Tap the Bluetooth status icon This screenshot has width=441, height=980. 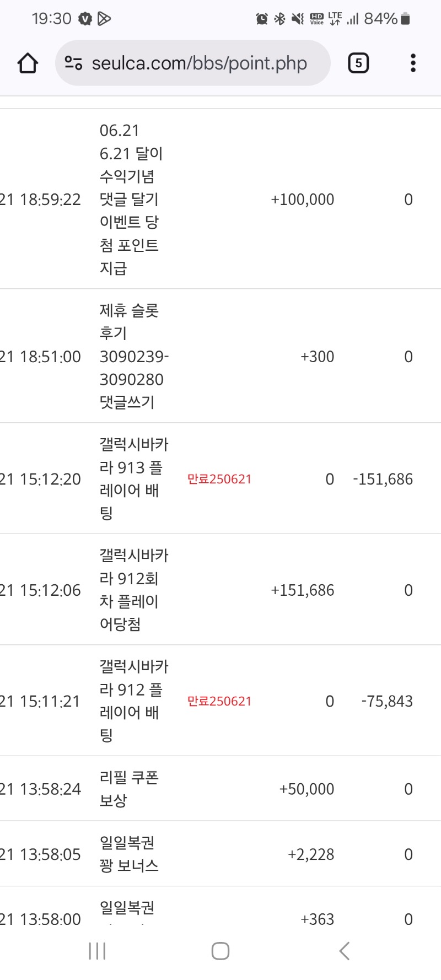click(x=279, y=19)
